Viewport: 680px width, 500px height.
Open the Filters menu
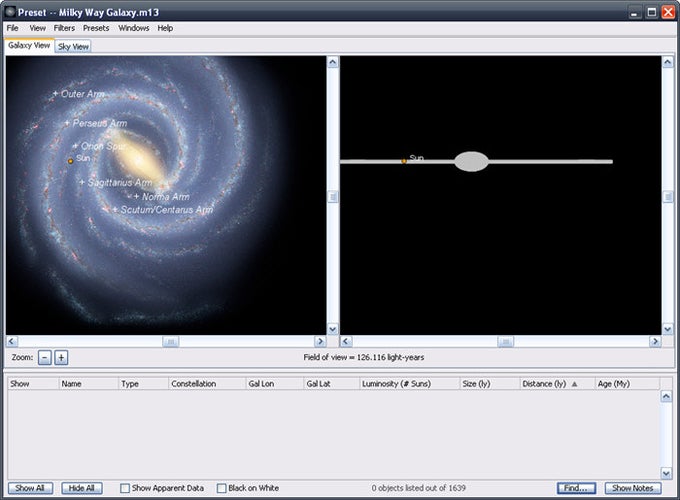click(x=64, y=28)
